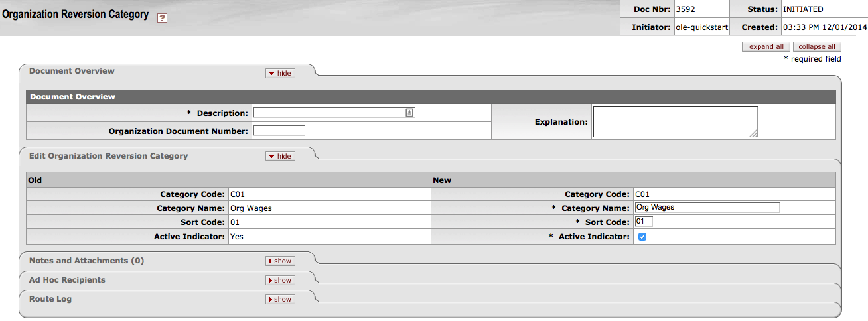Open the Description field's expanded text editor icon
The width and height of the screenshot is (868, 321).
pos(409,113)
